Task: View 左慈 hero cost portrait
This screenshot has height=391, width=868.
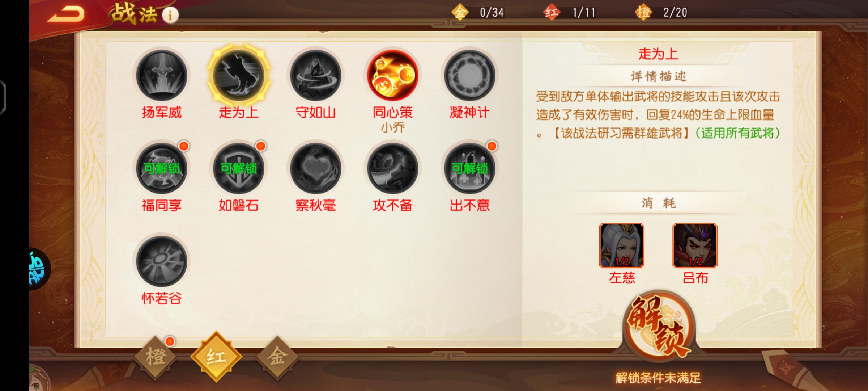Action: point(622,245)
